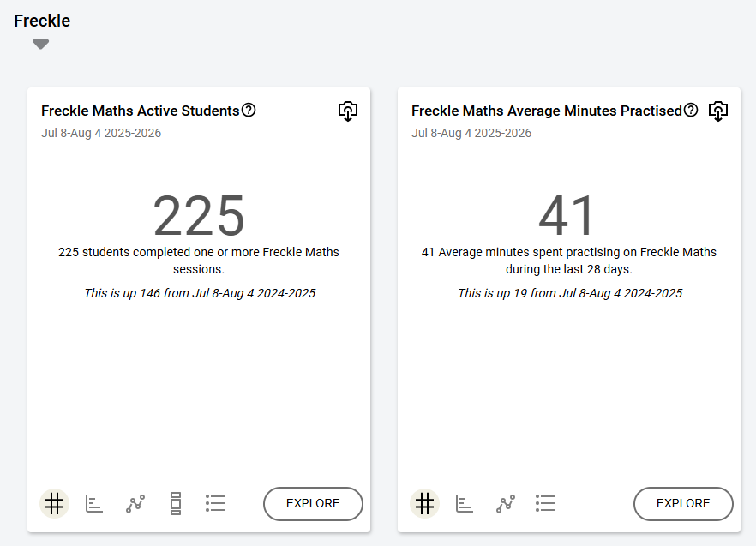Viewport: 756px width, 546px height.
Task: Click date range under Active Students title
Action: (101, 133)
